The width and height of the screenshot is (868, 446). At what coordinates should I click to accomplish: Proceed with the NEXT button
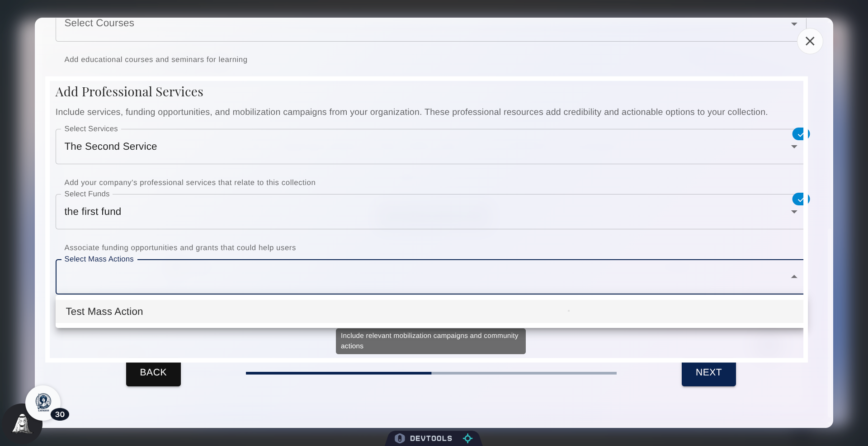[708, 373]
